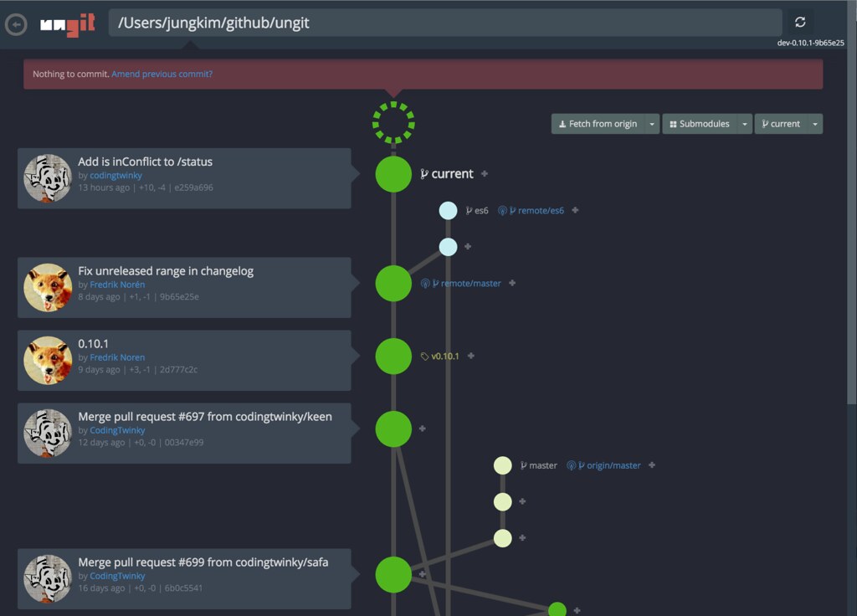The width and height of the screenshot is (857, 616).
Task: Click the commit hash e259a696
Action: (193, 187)
